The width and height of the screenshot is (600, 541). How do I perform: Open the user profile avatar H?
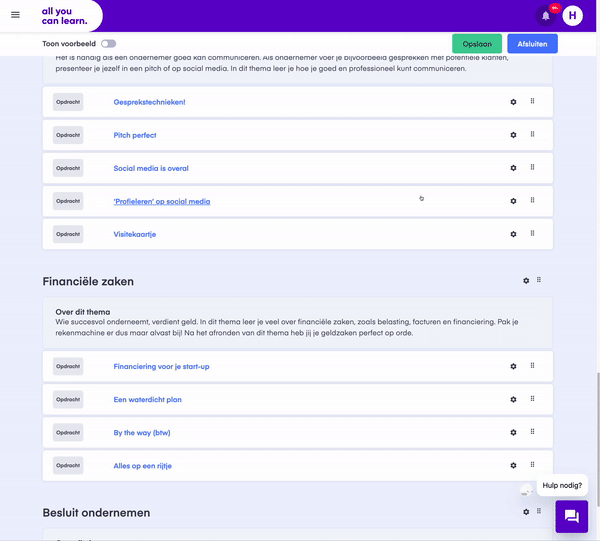[x=572, y=16]
